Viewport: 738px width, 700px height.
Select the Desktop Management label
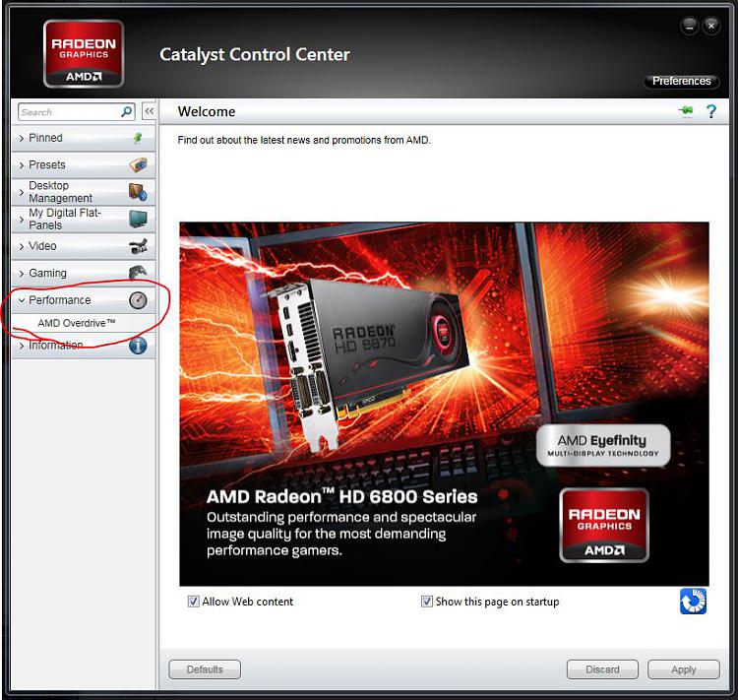(60, 192)
